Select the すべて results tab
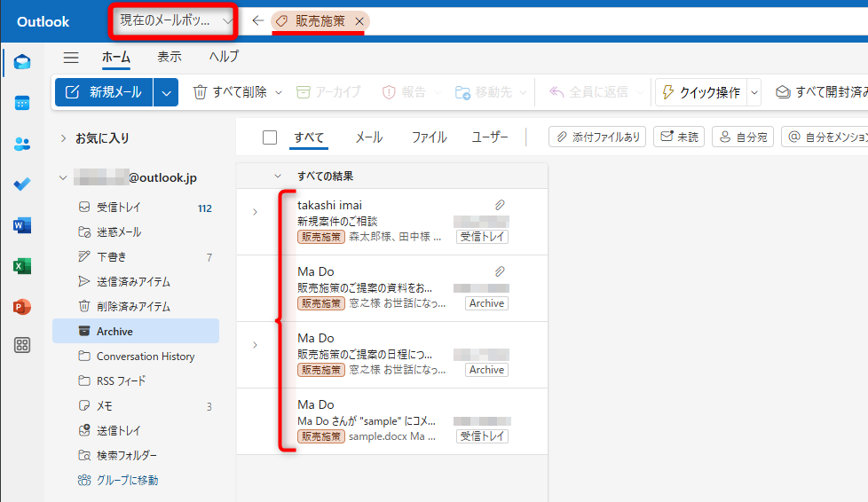This screenshot has height=502, width=868. click(309, 137)
